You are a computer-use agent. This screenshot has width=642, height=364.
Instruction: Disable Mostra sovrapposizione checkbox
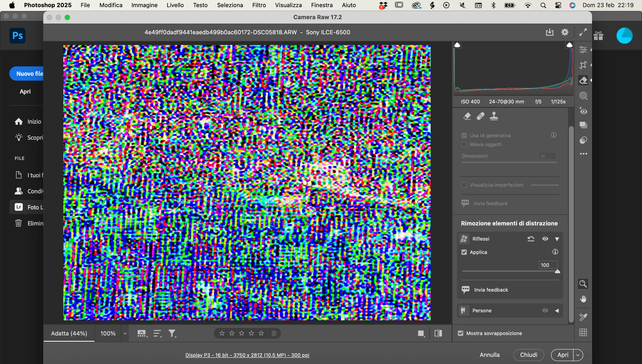(x=460, y=333)
